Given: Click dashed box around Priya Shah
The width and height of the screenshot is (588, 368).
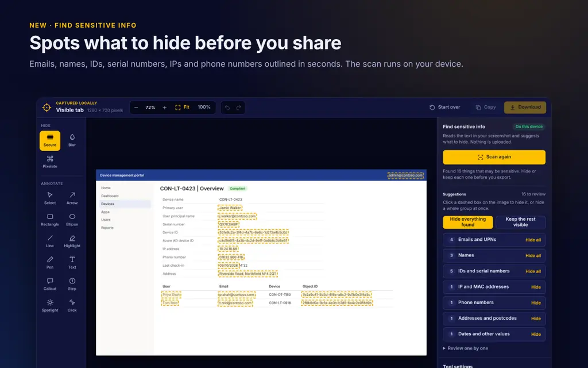Looking at the screenshot, I should [x=171, y=295].
